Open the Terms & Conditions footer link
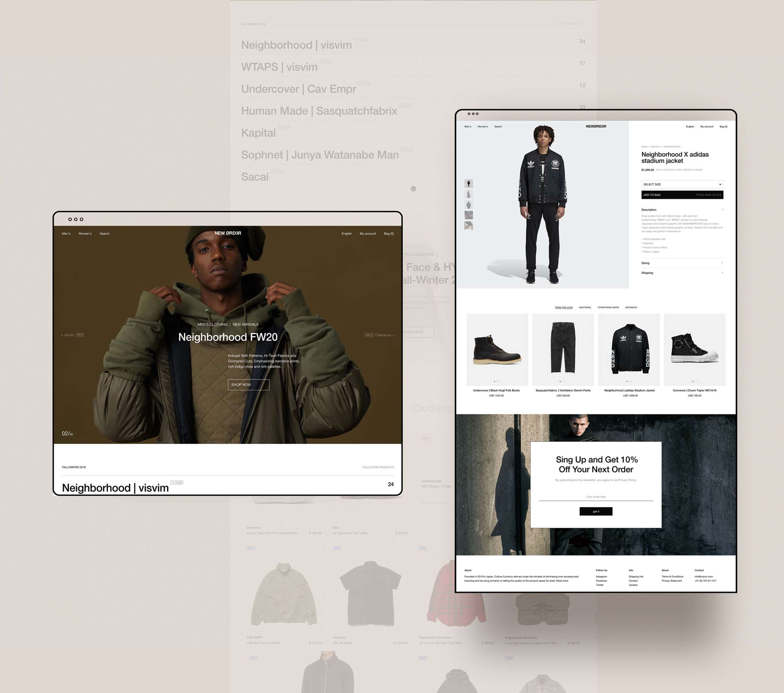Screen dimensions: 784x693 (x=672, y=577)
